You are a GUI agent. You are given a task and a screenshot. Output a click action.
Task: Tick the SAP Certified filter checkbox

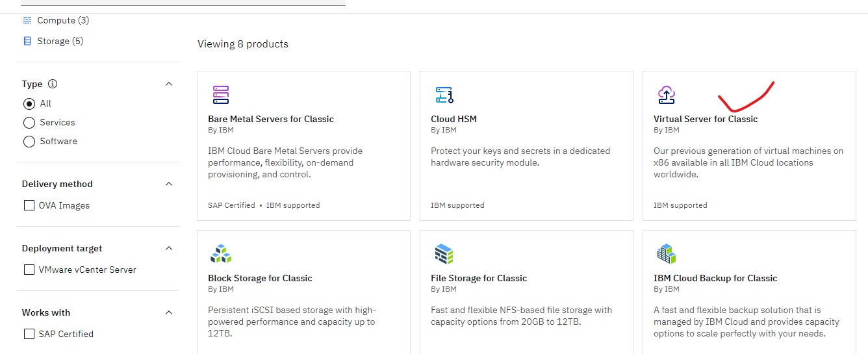click(29, 334)
